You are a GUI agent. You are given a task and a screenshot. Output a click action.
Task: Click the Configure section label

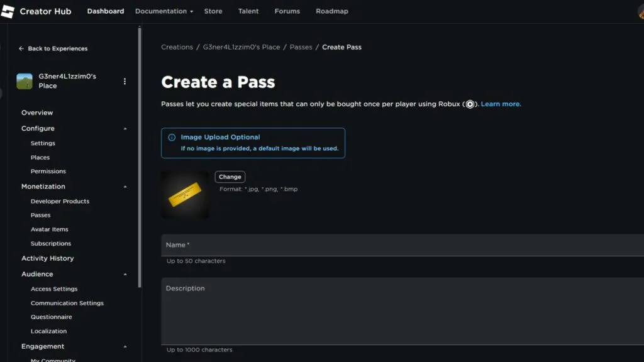point(38,128)
